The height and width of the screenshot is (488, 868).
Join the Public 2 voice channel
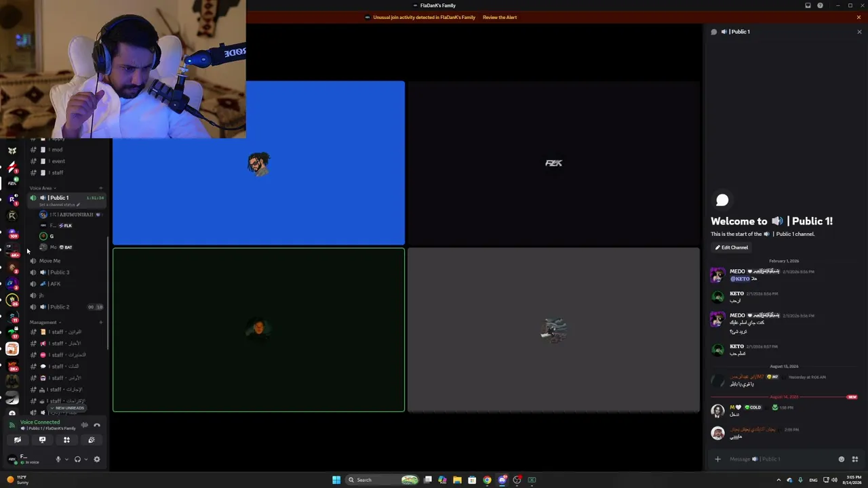(66, 307)
